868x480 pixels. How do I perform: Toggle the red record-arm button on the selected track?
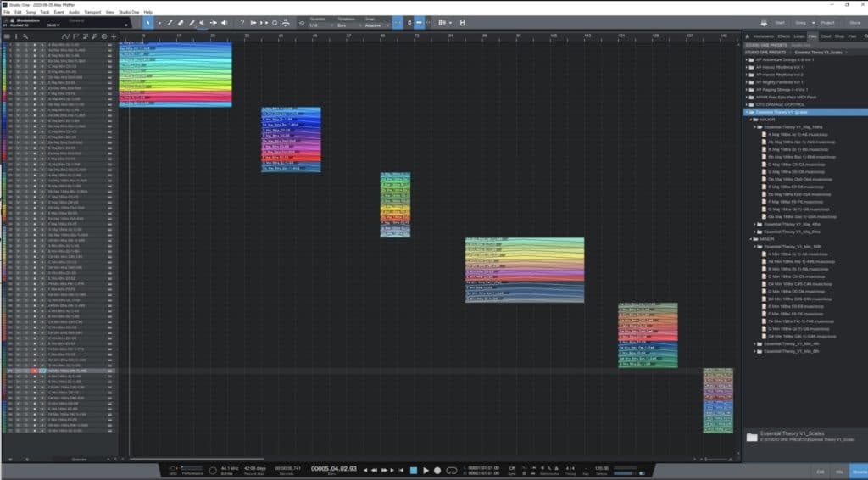tap(34, 371)
